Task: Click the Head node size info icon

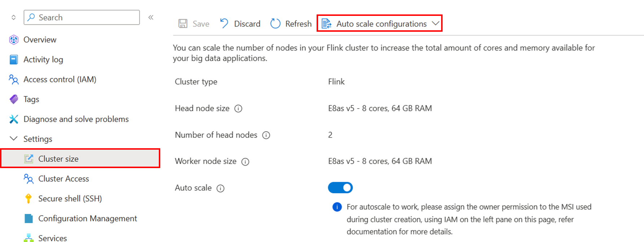Action: [x=238, y=109]
